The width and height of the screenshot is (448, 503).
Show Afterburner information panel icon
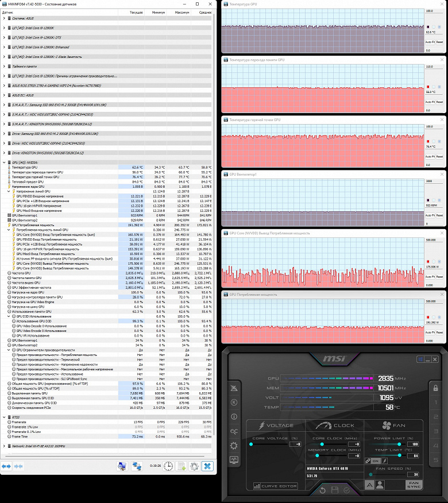[x=234, y=417]
